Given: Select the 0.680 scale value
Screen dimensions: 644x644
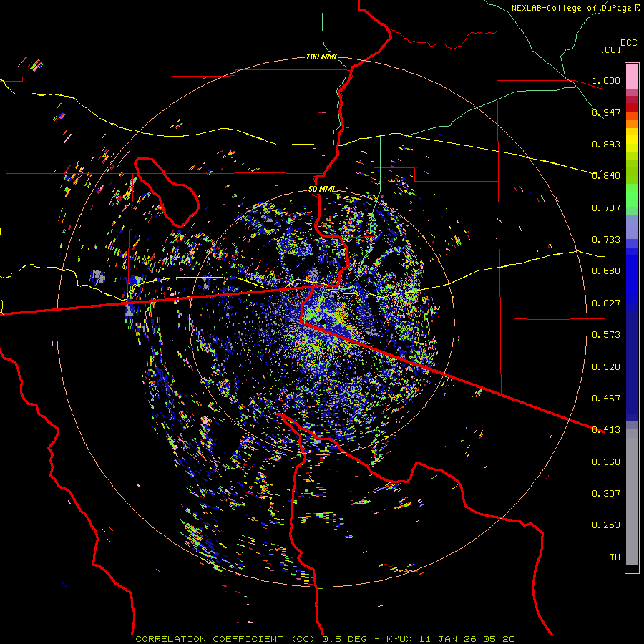Looking at the screenshot, I should tap(606, 271).
